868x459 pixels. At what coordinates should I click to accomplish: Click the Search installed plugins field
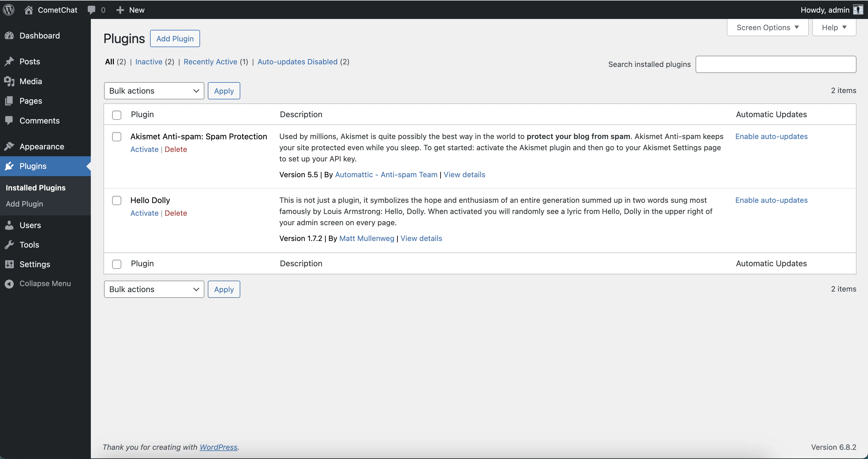point(776,64)
